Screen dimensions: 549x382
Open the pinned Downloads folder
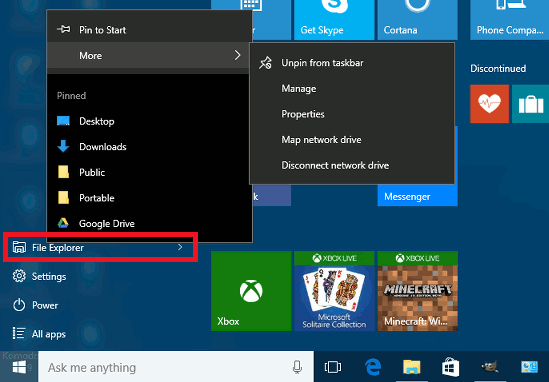tap(149, 147)
